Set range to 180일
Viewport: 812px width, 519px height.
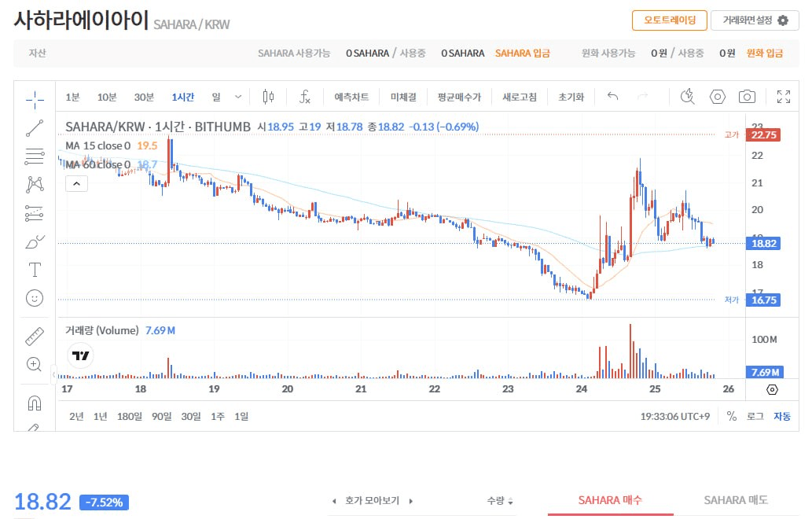[x=130, y=416]
